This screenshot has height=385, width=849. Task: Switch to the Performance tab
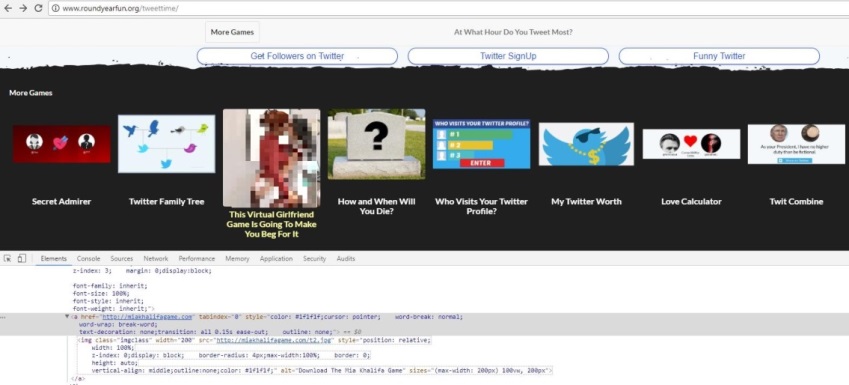click(x=197, y=259)
